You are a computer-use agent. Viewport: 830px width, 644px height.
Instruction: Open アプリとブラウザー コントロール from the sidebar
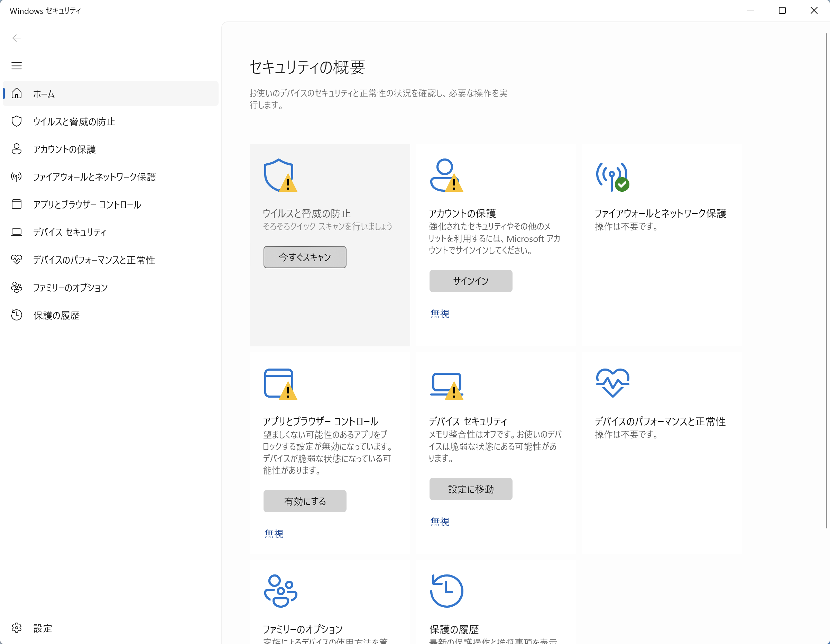87,205
